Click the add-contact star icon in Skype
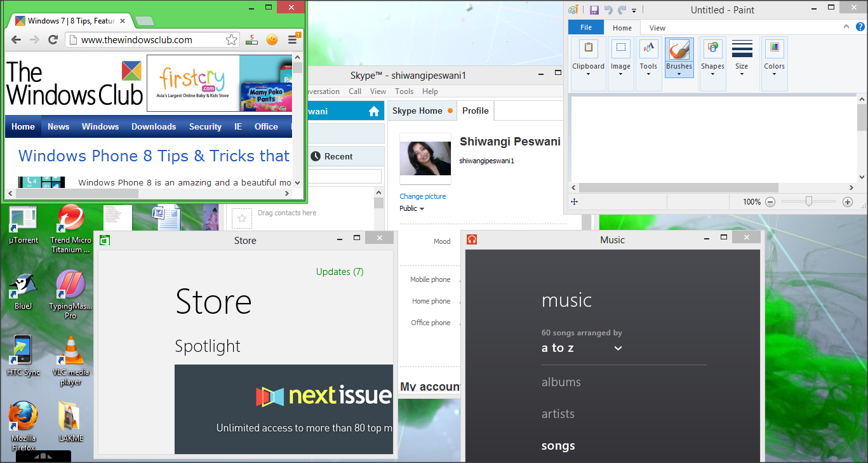The height and width of the screenshot is (463, 868). [x=241, y=218]
